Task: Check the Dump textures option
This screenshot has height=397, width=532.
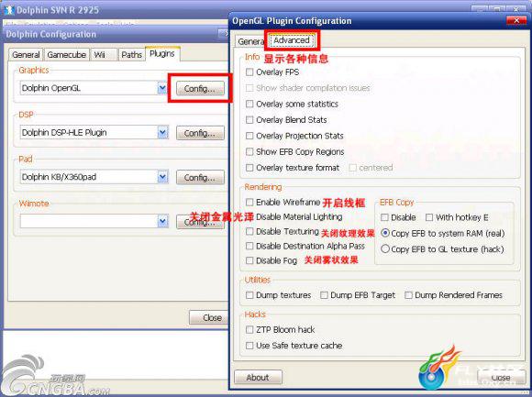Action: (x=249, y=295)
